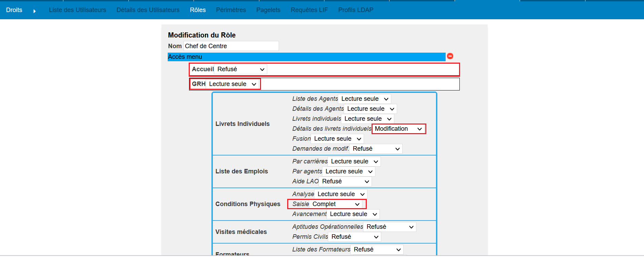The image size is (644, 257).
Task: Open the Périmètres tab
Action: pyautogui.click(x=231, y=10)
